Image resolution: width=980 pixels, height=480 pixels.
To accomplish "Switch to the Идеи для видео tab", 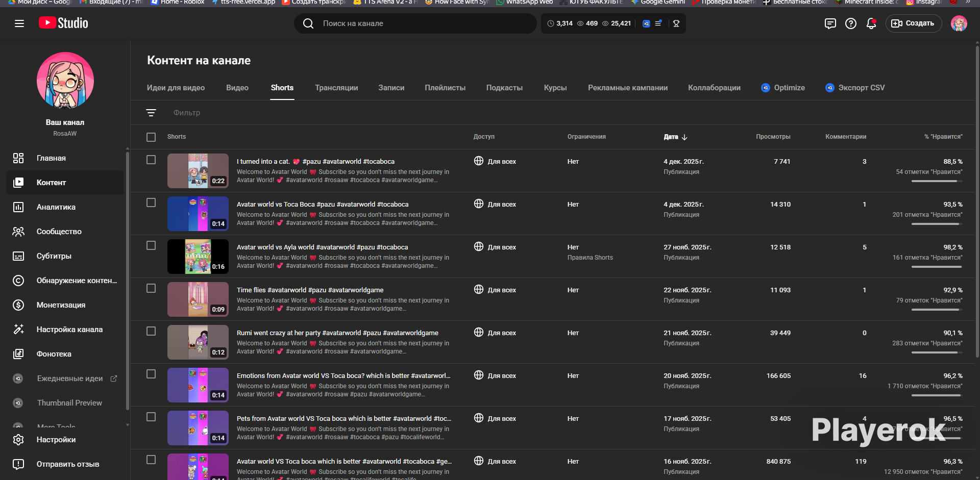I will pyautogui.click(x=176, y=88).
